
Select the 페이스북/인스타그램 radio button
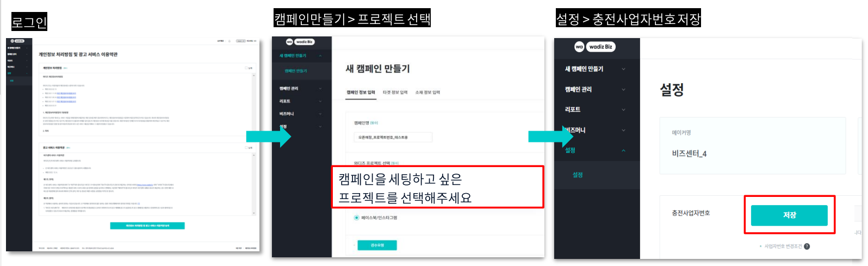(x=357, y=218)
